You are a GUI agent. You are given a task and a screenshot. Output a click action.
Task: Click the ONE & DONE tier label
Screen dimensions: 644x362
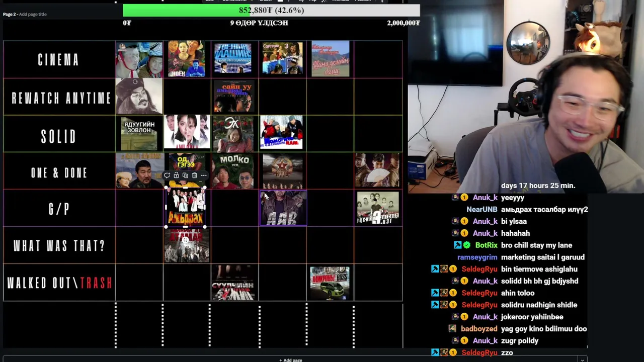(x=59, y=173)
